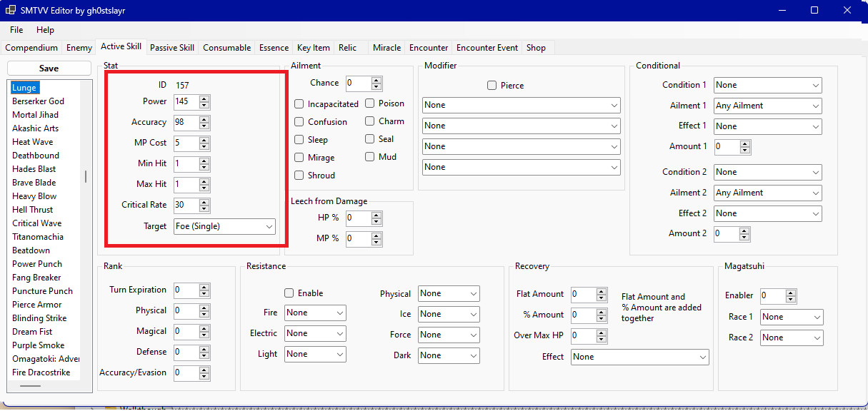Click the Flat Amount input field

(x=580, y=295)
